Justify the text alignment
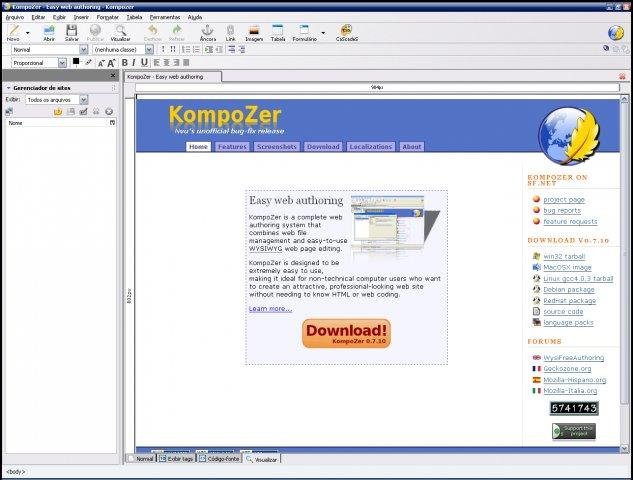Image resolution: width=633 pixels, height=480 pixels. click(186, 63)
